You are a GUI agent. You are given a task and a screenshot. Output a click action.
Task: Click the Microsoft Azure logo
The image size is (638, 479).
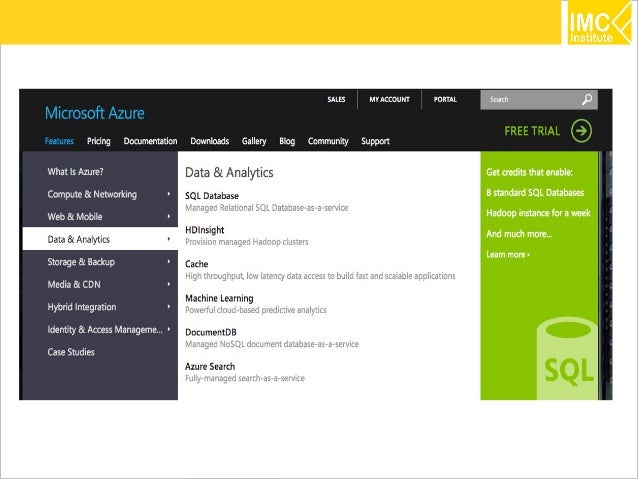[94, 113]
